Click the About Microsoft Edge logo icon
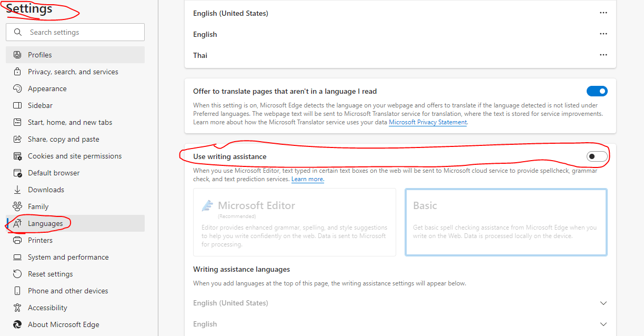644x336 pixels. click(x=17, y=324)
